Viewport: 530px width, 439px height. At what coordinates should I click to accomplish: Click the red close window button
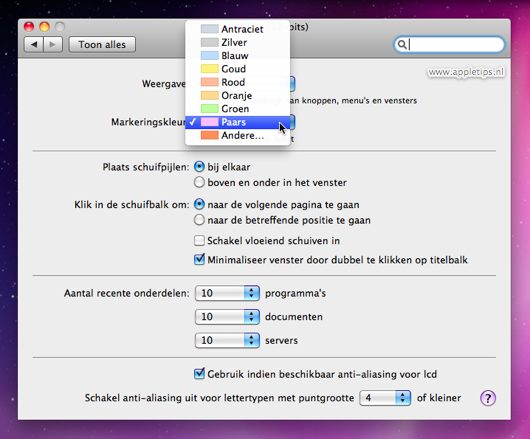29,27
